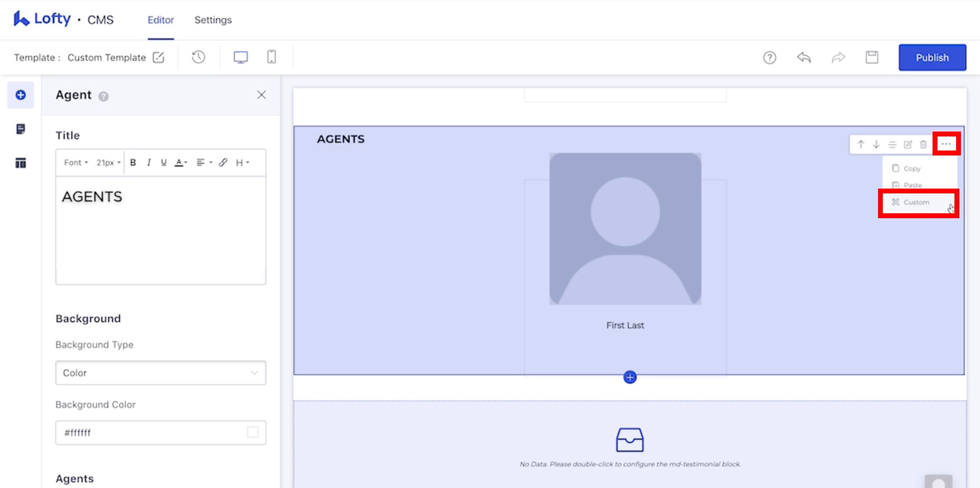Select Custom from the block context menu
980x488 pixels.
coord(917,202)
